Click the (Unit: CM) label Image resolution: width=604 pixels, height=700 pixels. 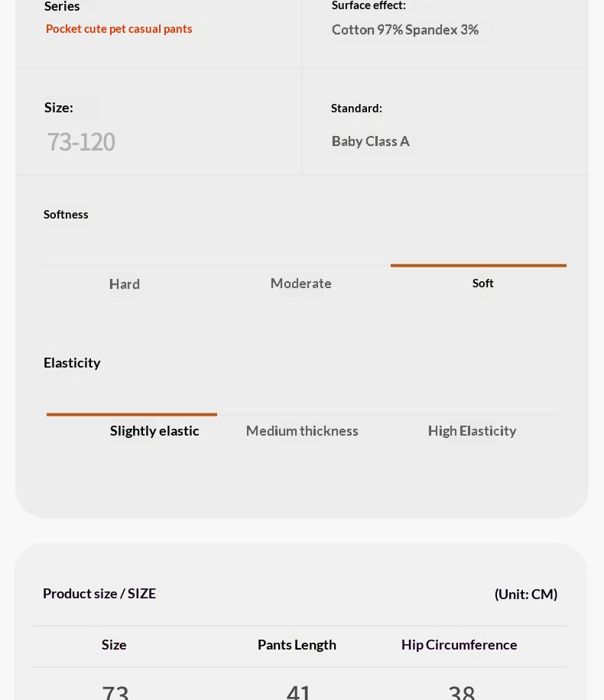point(526,595)
